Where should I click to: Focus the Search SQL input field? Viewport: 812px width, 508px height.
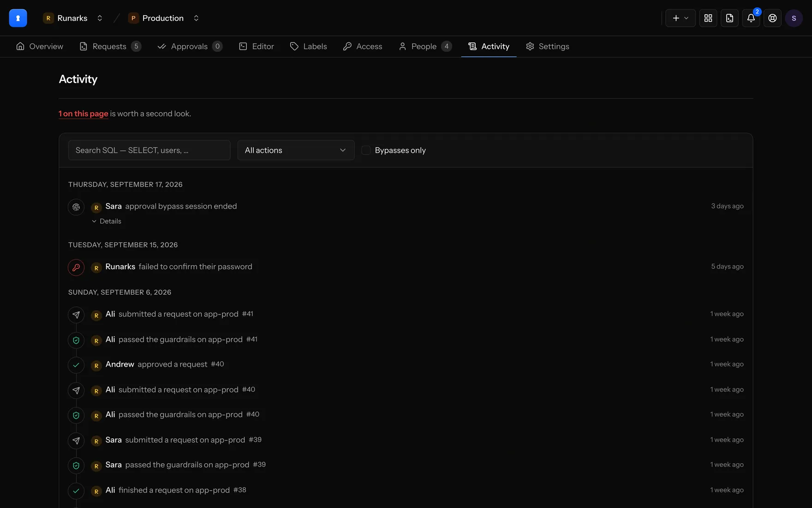click(x=149, y=150)
